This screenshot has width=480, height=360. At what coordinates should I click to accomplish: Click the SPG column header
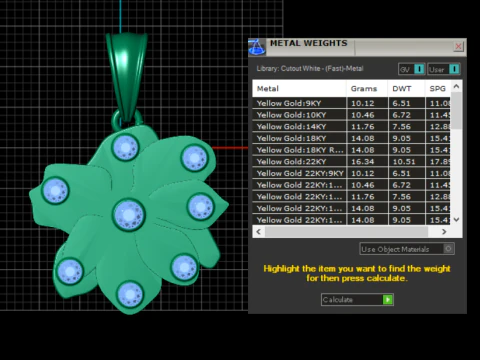pyautogui.click(x=437, y=89)
